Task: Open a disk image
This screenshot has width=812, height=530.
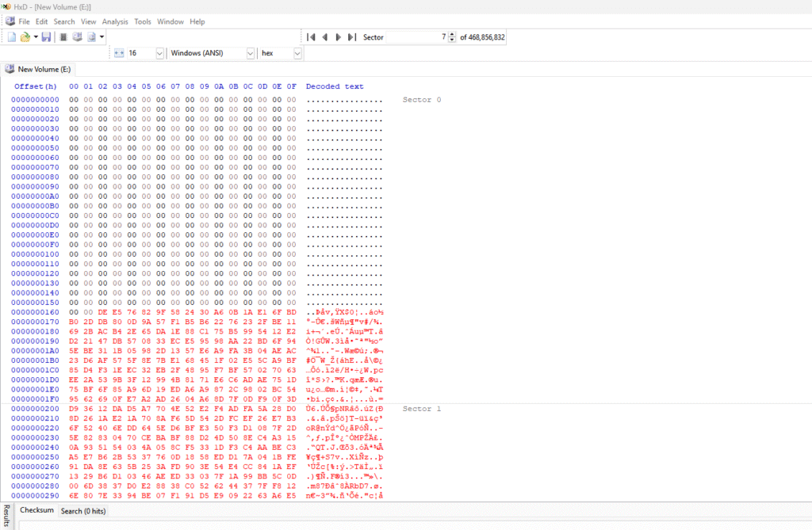Action: (x=90, y=36)
